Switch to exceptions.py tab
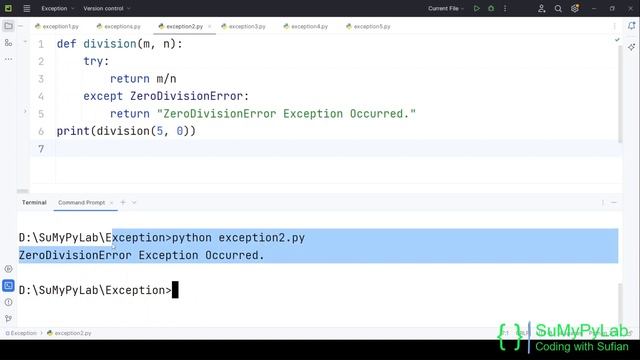 coord(119,26)
